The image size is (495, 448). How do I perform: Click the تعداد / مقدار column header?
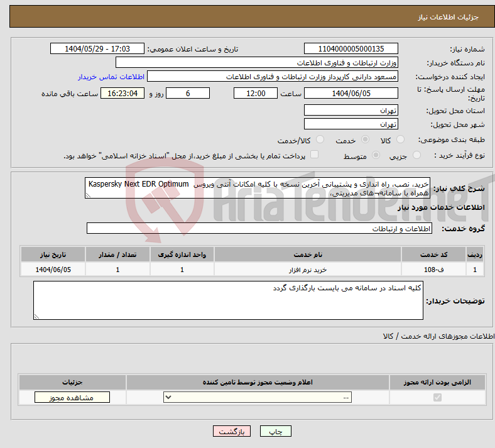117,254
